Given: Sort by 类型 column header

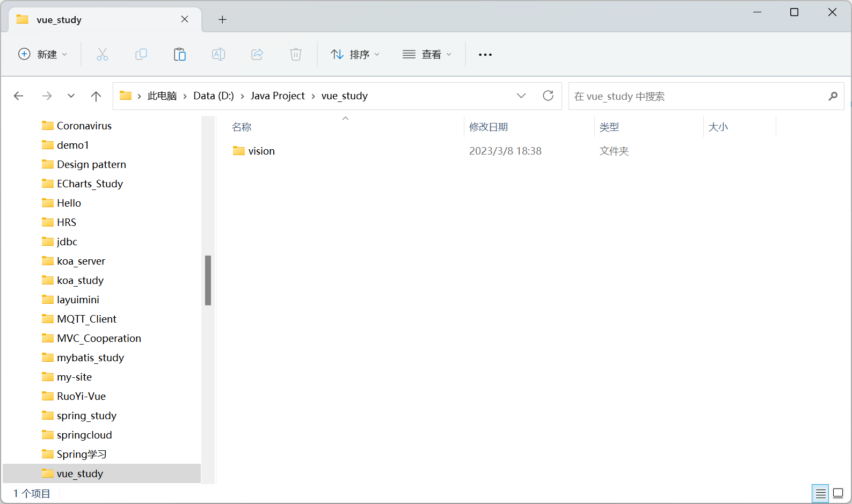Looking at the screenshot, I should (609, 127).
